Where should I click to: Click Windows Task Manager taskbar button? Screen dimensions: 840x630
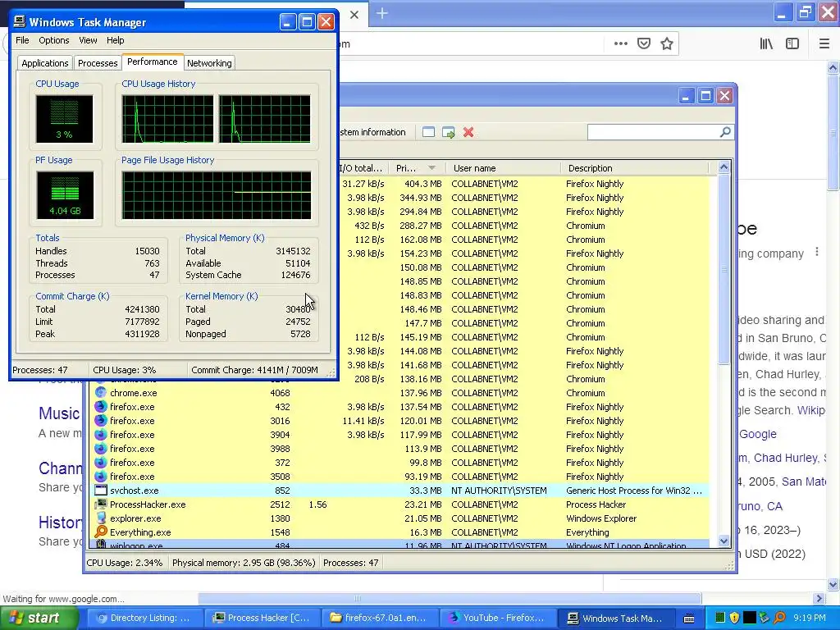[x=615, y=618]
